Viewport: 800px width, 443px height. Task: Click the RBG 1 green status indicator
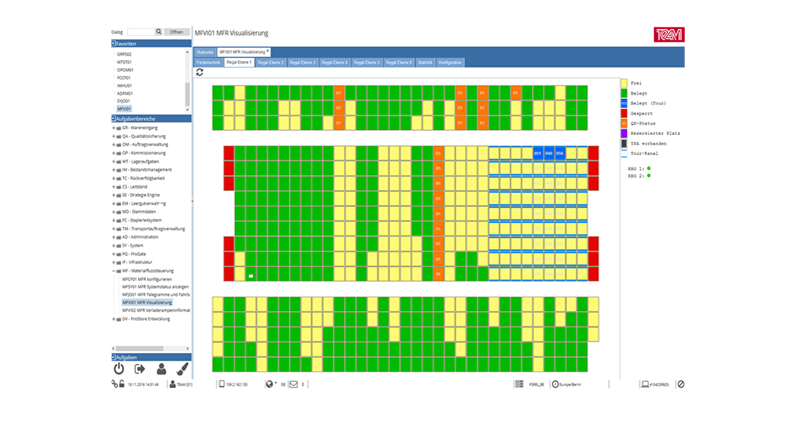(648, 168)
